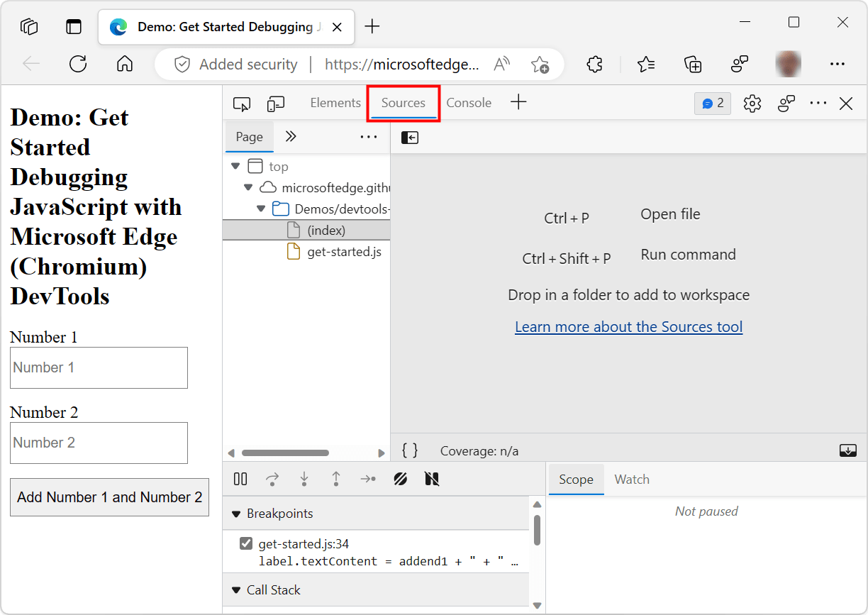Click the Step over next function call icon
Viewport: 868px width, 615px height.
272,479
